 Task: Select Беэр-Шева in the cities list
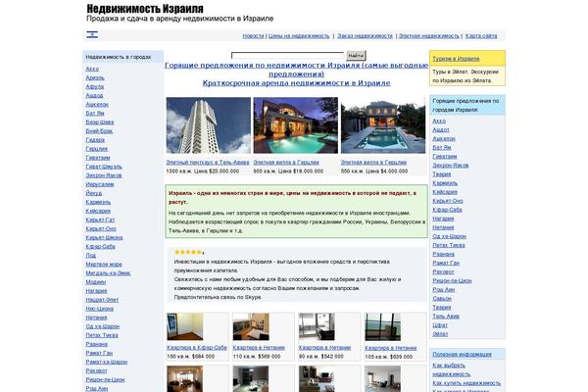click(x=100, y=122)
